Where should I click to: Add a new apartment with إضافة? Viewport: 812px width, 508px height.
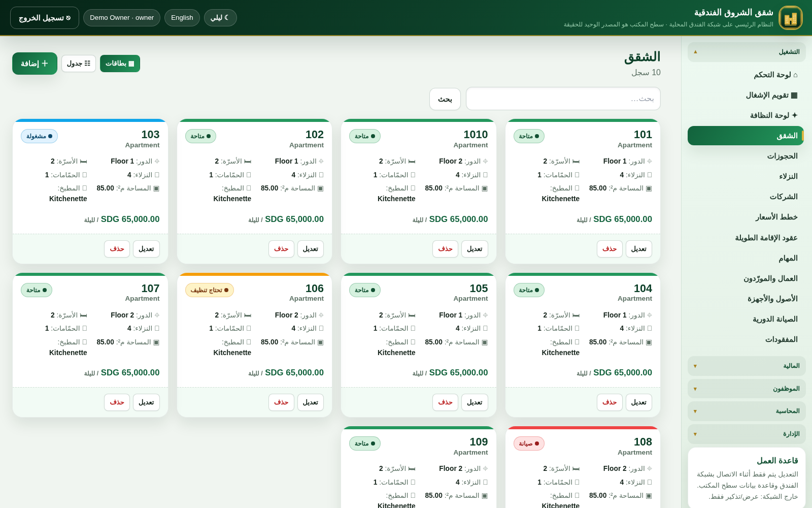click(35, 63)
